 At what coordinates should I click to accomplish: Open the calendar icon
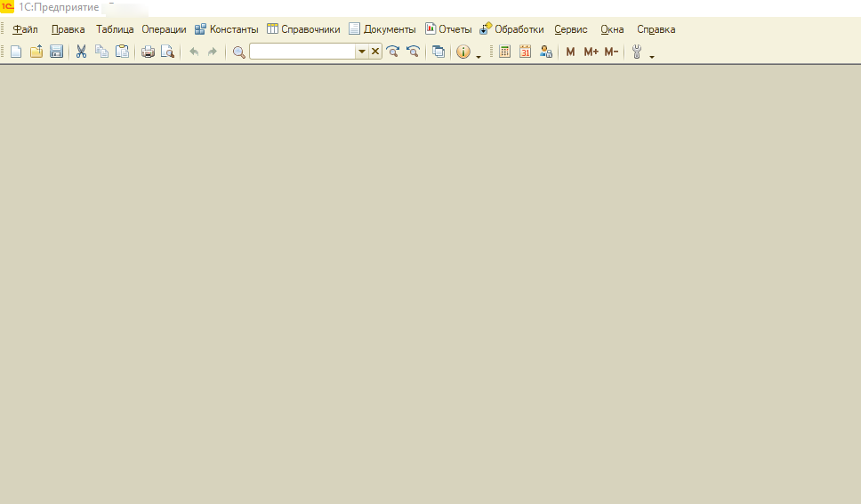point(525,52)
